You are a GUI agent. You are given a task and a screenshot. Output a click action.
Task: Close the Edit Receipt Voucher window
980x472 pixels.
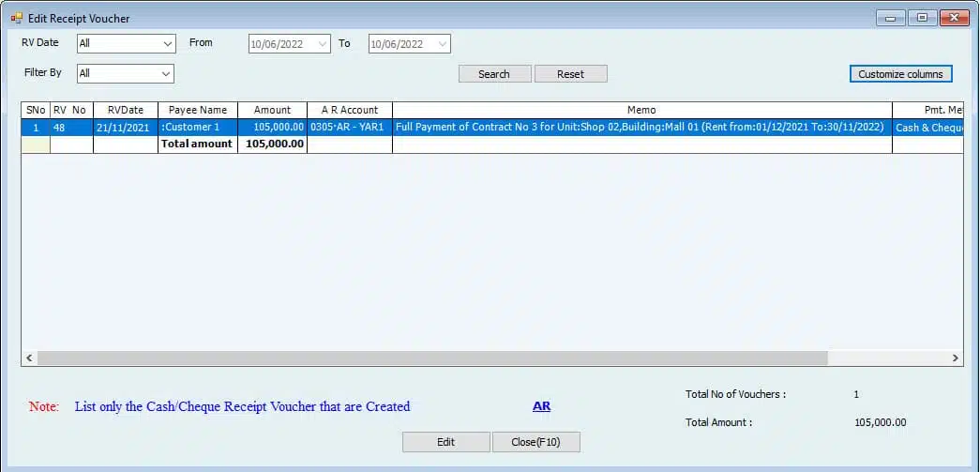955,18
